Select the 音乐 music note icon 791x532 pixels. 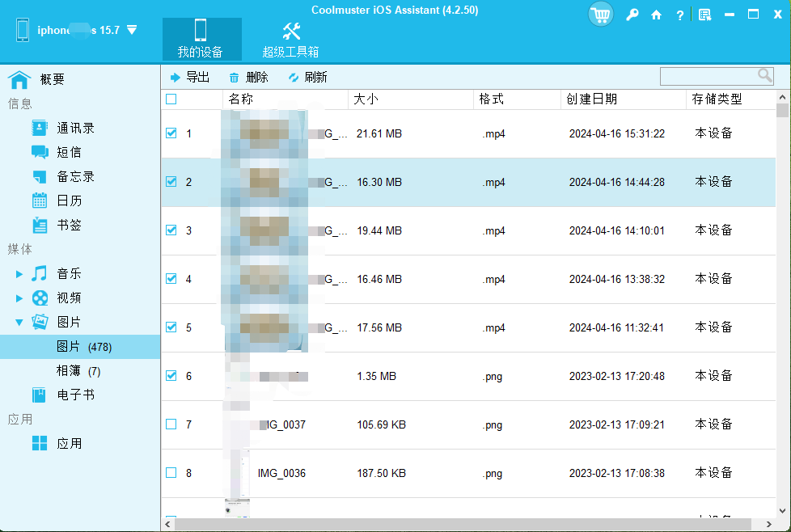(x=40, y=273)
